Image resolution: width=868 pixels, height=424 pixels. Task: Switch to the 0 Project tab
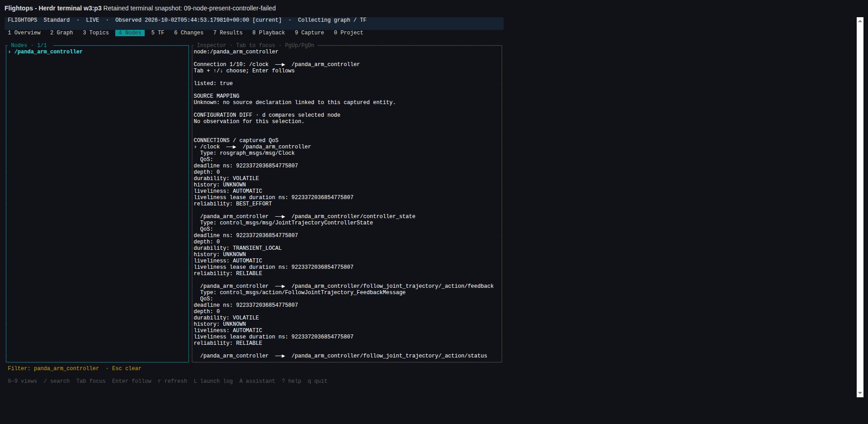click(x=349, y=33)
